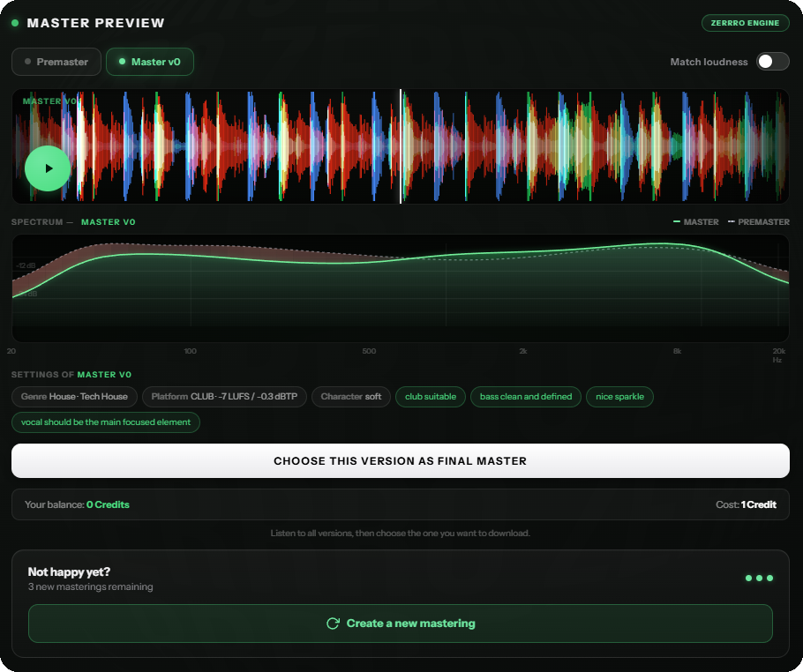
Task: Click the green status dot beside Master Preview
Action: [15, 23]
